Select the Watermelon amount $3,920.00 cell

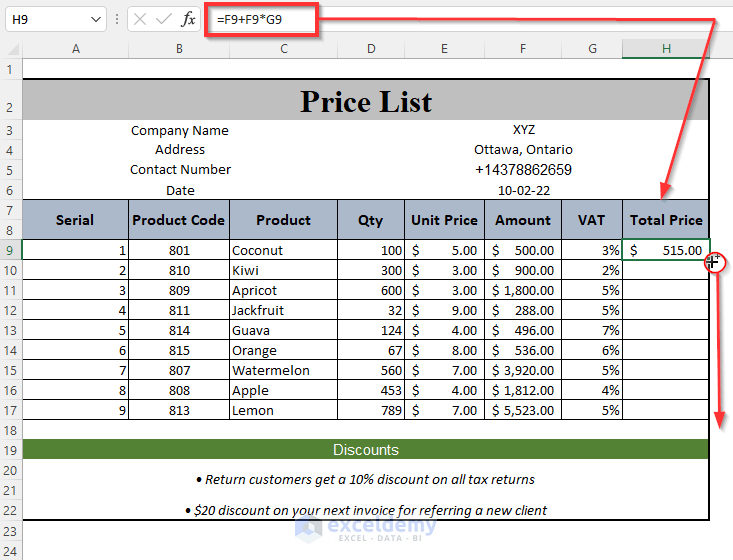[x=523, y=370]
